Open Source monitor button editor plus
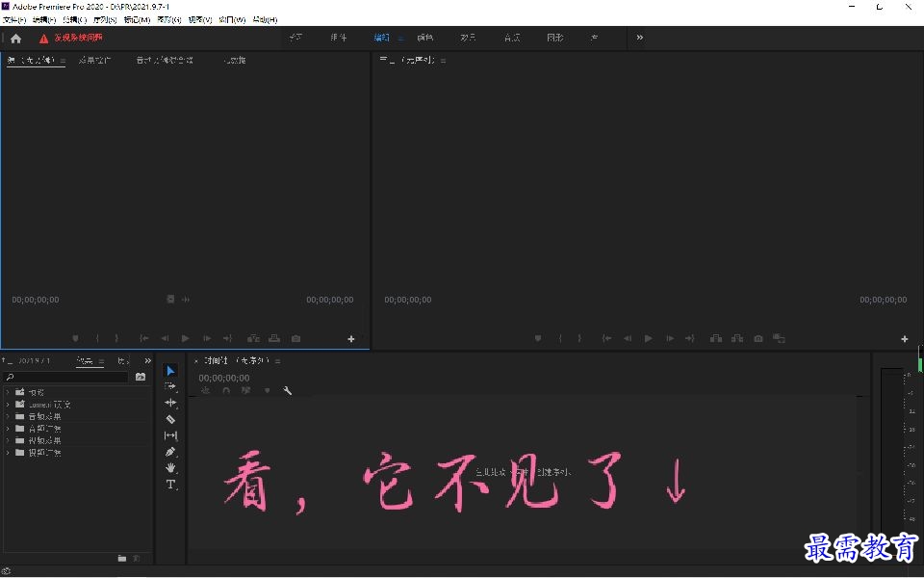The width and height of the screenshot is (924, 578). 351,339
